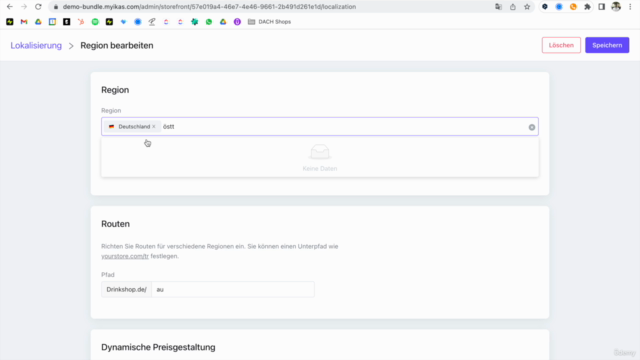640x360 pixels.
Task: Open the Google Translate page icon
Action: 498,7
